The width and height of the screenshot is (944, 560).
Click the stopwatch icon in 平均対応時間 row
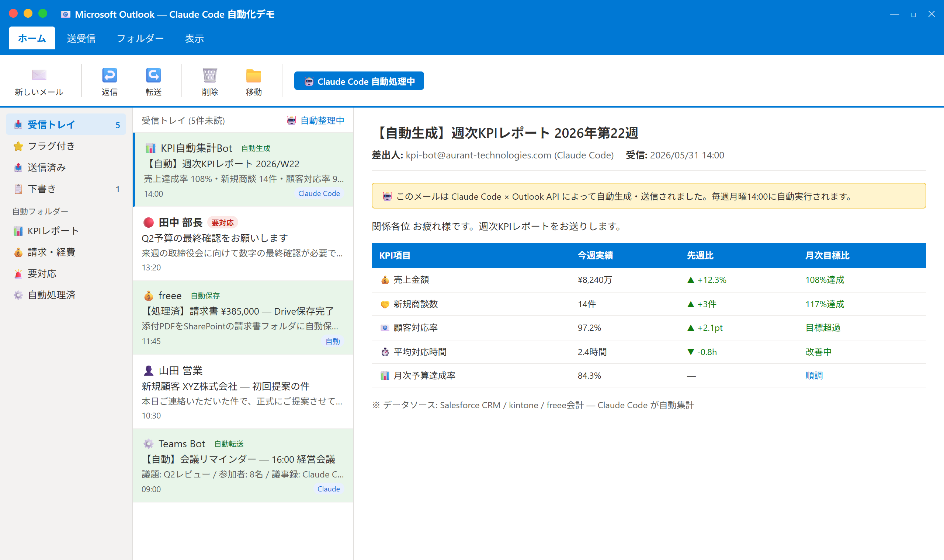[385, 352]
